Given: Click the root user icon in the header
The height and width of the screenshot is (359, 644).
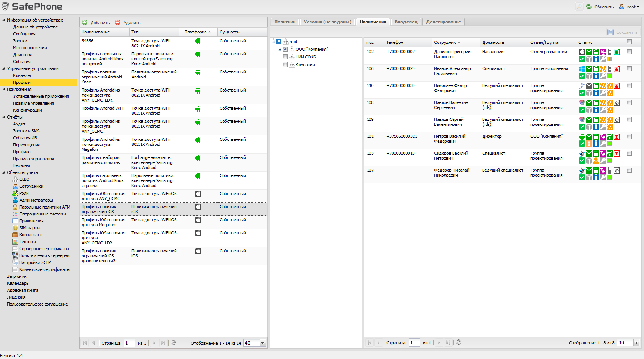Looking at the screenshot, I should click(622, 7).
